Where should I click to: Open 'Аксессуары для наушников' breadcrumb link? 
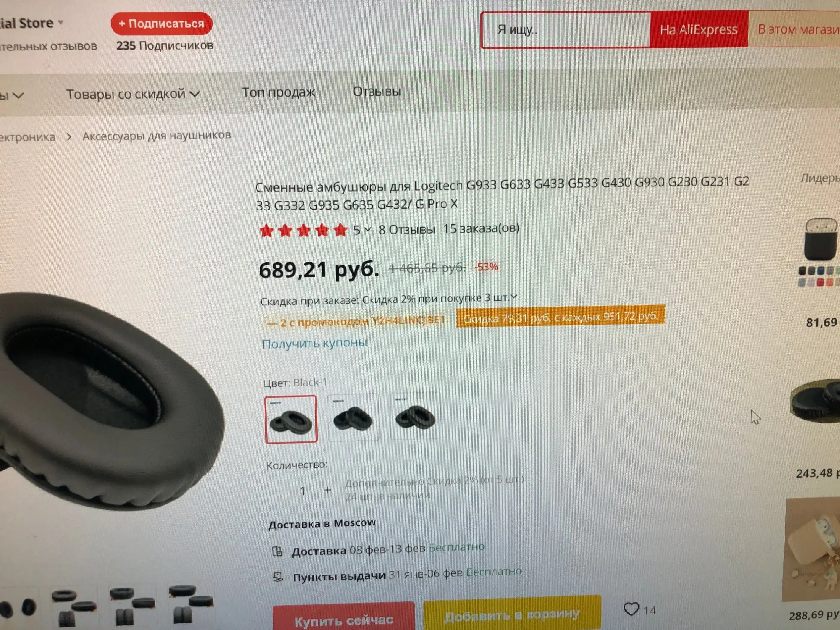point(156,135)
